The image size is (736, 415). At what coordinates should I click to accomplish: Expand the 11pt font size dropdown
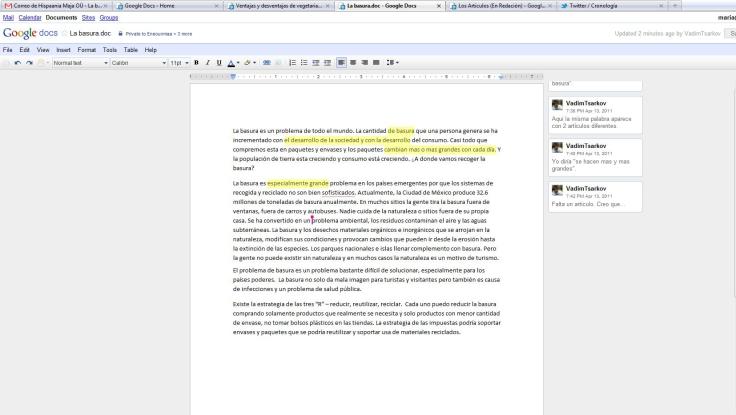[x=178, y=63]
